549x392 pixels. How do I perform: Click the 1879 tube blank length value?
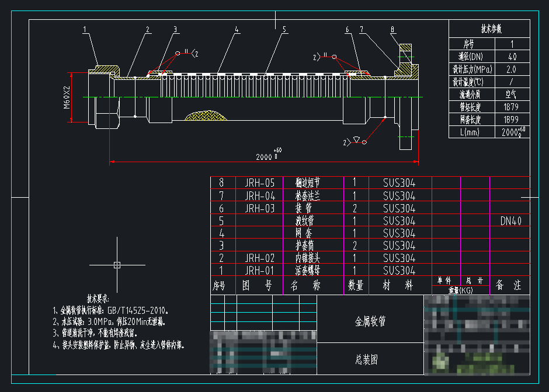tap(511, 107)
